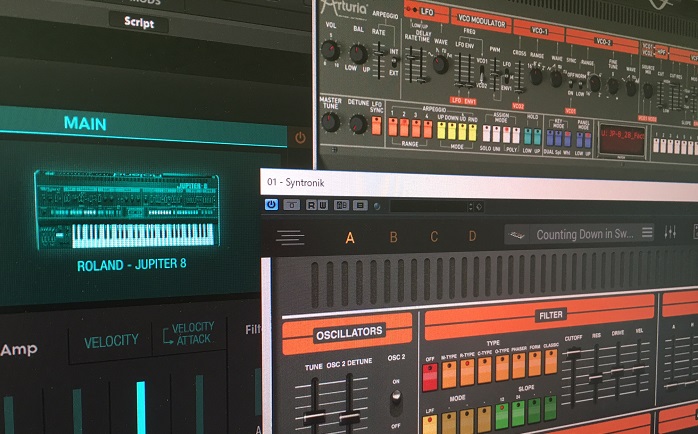
Task: Switch to the MAIN tab
Action: pos(85,123)
